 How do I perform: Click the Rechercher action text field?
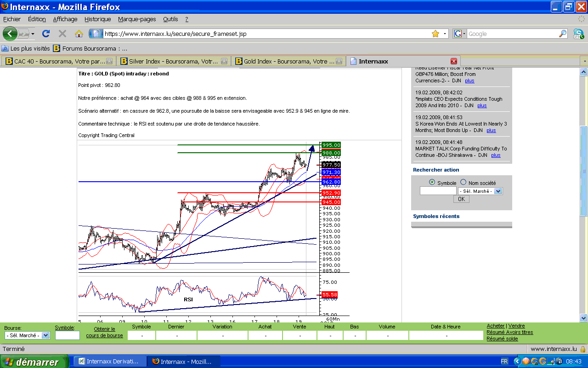click(x=438, y=191)
